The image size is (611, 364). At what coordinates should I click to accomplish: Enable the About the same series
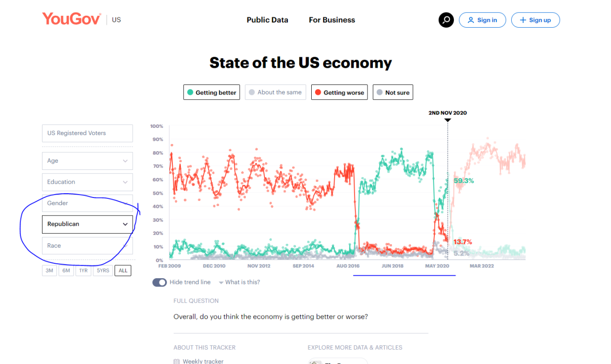(x=275, y=93)
